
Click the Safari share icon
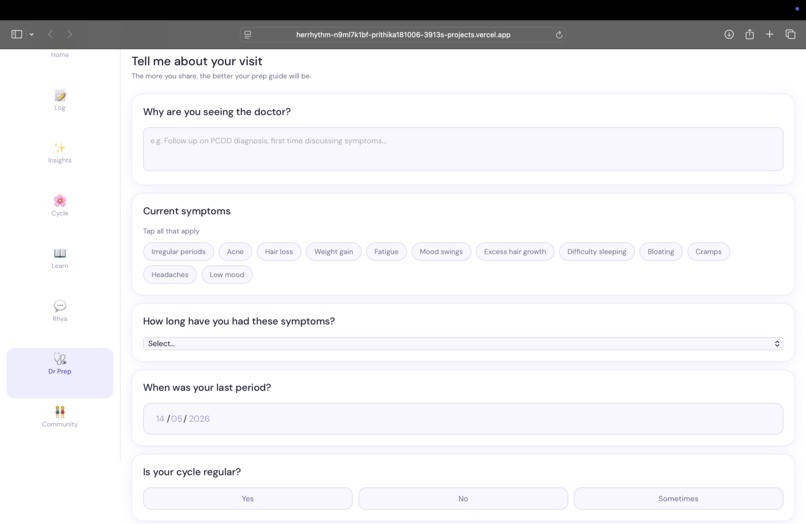[749, 34]
